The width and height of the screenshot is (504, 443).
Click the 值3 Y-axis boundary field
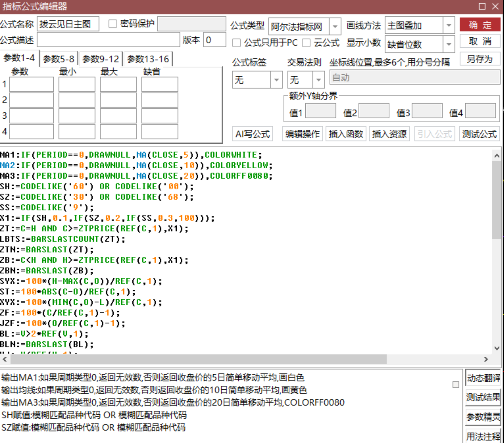click(x=427, y=110)
